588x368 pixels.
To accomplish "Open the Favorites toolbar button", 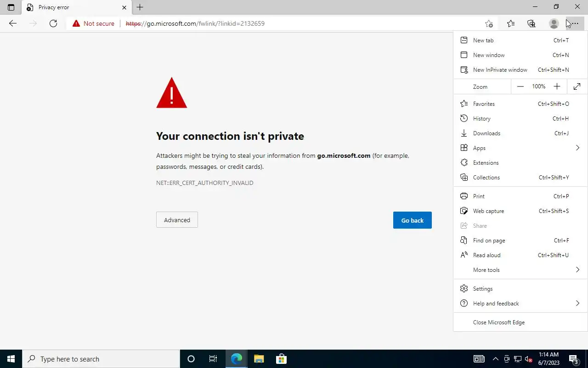I will 510,23.
